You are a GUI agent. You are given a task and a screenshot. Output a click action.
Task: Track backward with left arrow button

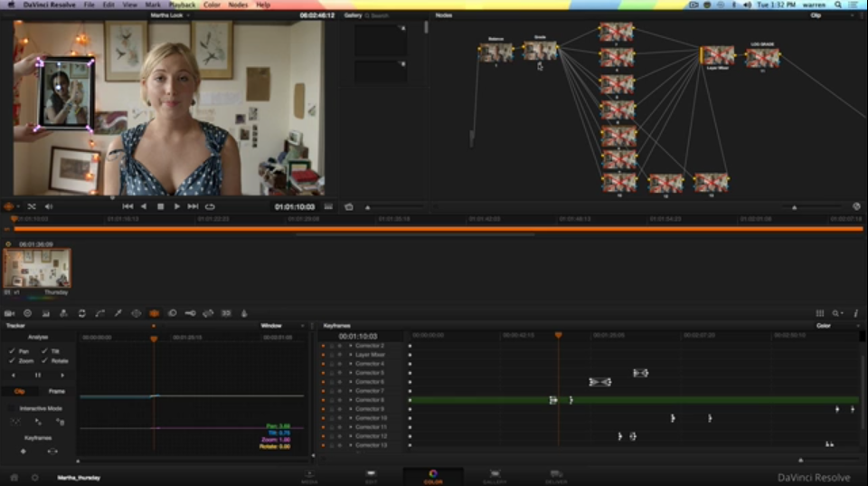click(x=14, y=376)
